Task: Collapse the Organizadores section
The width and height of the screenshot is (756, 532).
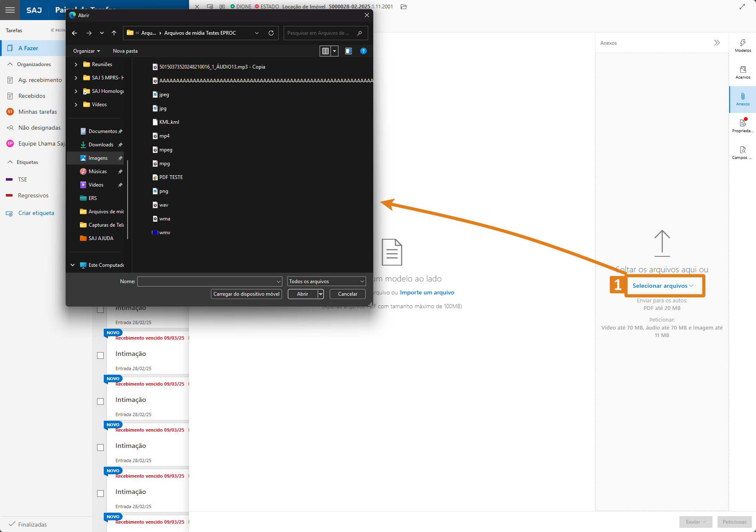Action: coord(10,64)
